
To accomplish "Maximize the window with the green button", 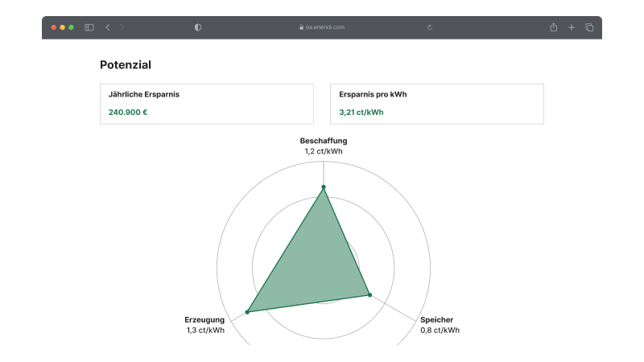I will coord(71,27).
